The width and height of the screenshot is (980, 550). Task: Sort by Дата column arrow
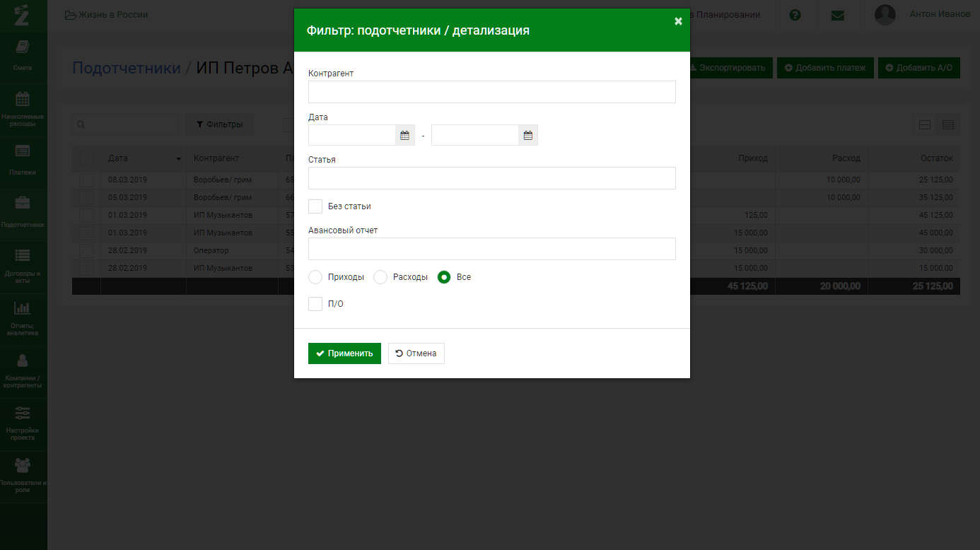pyautogui.click(x=178, y=159)
